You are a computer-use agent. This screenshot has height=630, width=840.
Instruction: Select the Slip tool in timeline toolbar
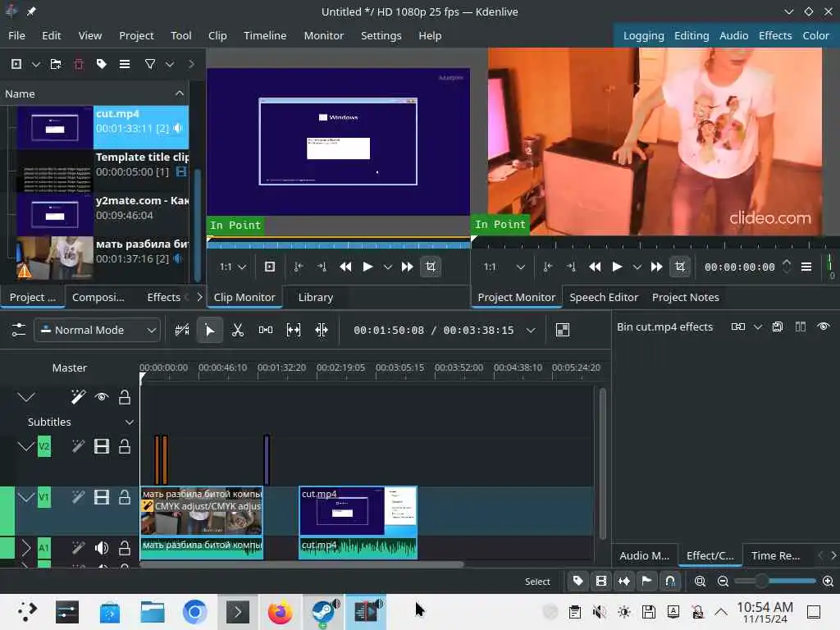click(x=294, y=330)
